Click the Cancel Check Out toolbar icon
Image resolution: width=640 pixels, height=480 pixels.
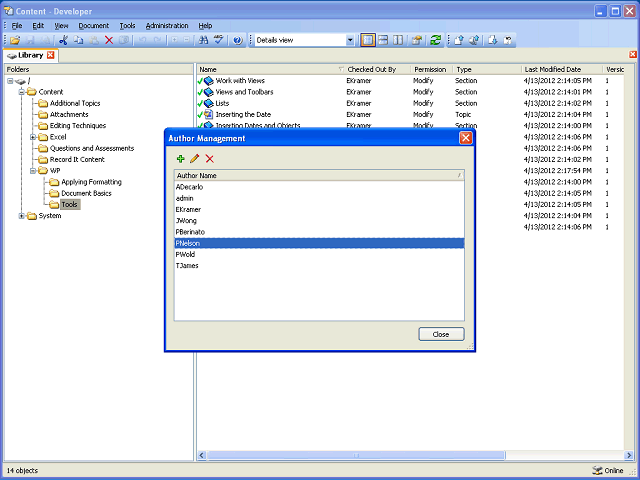click(x=508, y=40)
